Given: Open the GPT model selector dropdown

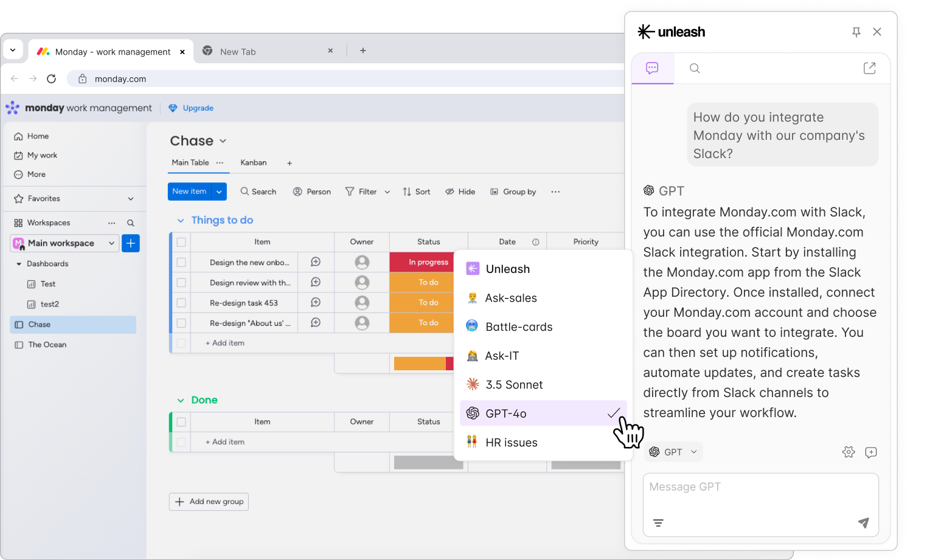Looking at the screenshot, I should 673,452.
